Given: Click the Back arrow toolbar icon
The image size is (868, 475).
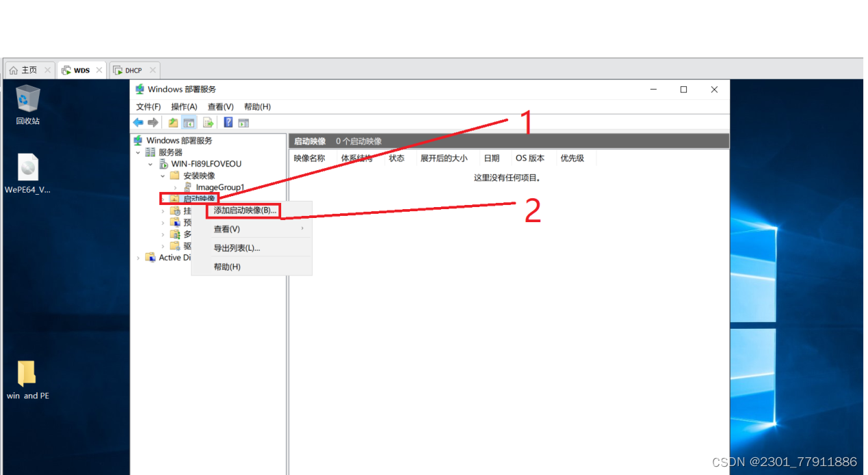Looking at the screenshot, I should 138,123.
